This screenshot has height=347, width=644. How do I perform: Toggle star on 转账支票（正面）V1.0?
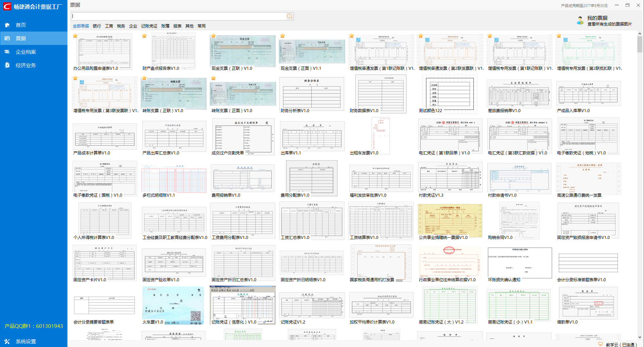[213, 78]
